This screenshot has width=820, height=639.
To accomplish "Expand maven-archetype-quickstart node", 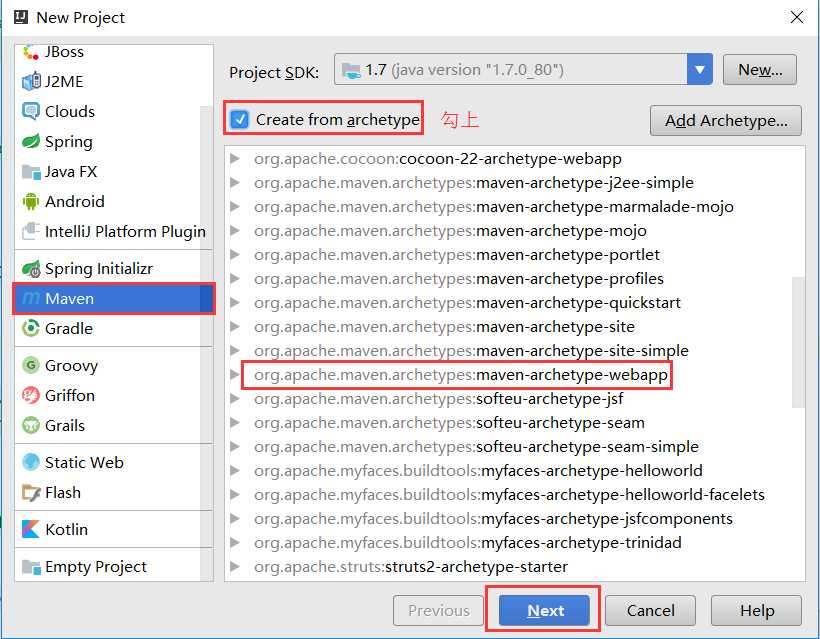I will [235, 302].
